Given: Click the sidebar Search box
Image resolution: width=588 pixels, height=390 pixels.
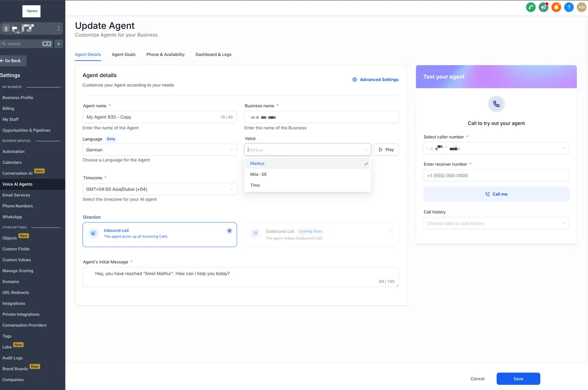Looking at the screenshot, I should tap(26, 44).
